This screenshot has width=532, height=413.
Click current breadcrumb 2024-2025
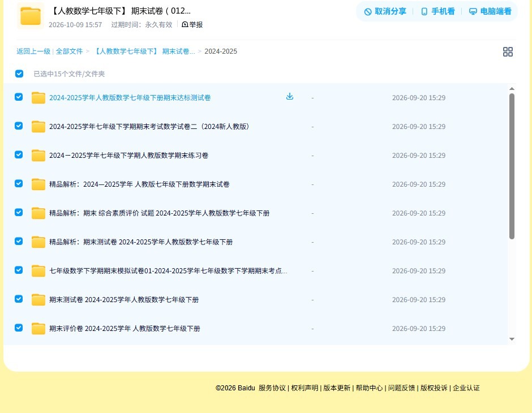click(221, 51)
